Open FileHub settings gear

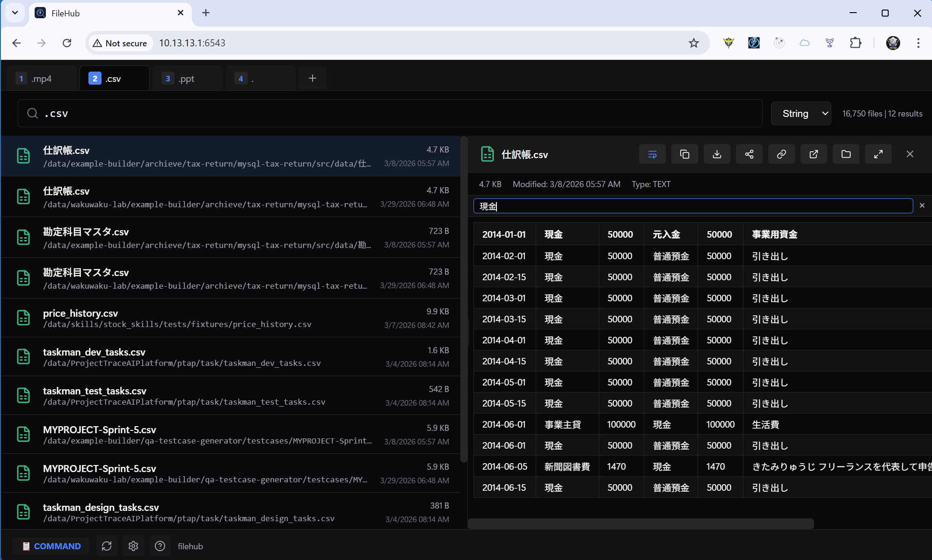click(x=133, y=546)
